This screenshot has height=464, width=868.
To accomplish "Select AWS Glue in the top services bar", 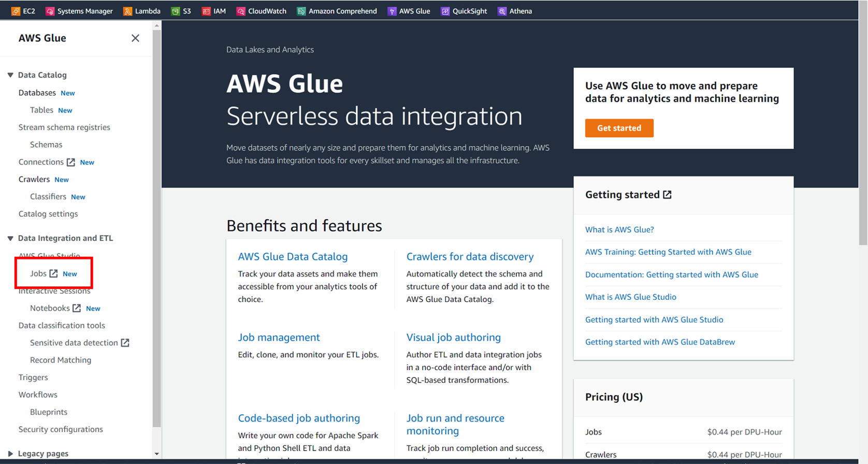I will 409,10.
